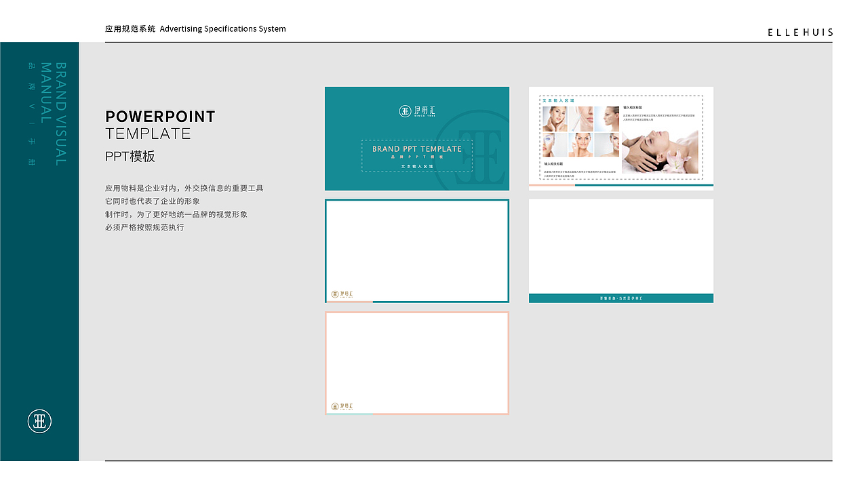Viewport: 868px width, 503px height.
Task: Select the blank slide with teal footer bar
Action: [621, 251]
